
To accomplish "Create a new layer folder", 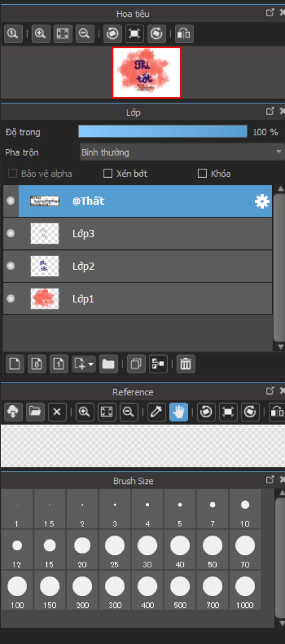I will (x=108, y=364).
